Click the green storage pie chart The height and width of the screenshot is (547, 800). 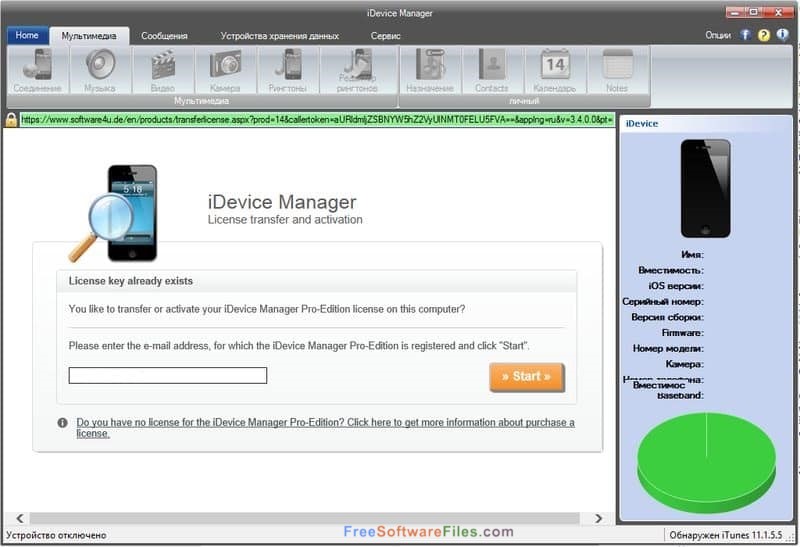(707, 462)
